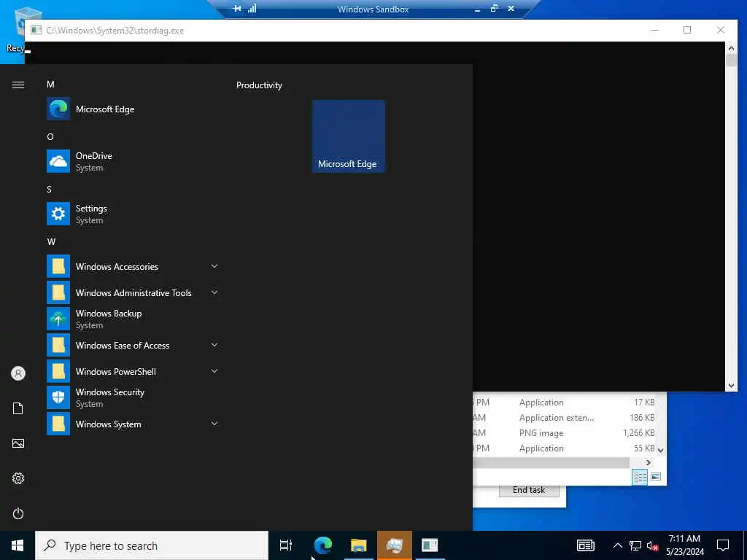747x560 pixels.
Task: Launch Windows Backup from the app list
Action: coord(133,319)
